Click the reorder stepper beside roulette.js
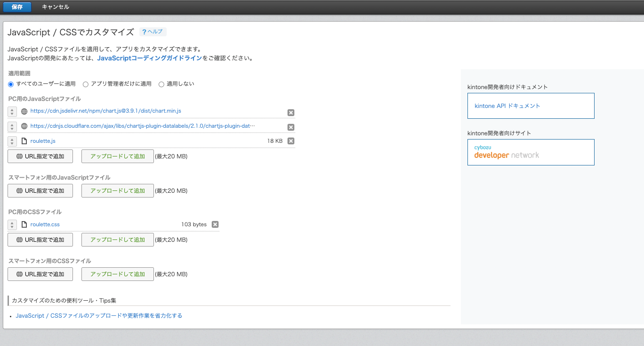 point(12,140)
